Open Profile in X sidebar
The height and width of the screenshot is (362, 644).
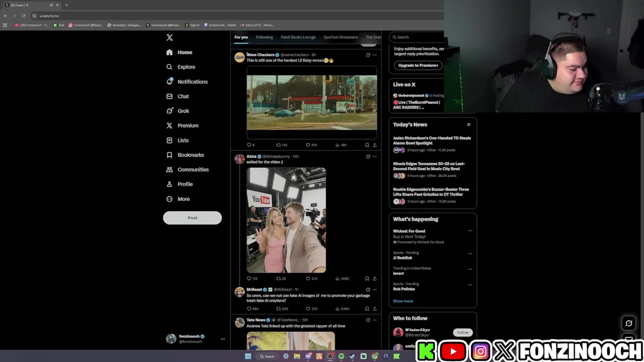click(180, 184)
